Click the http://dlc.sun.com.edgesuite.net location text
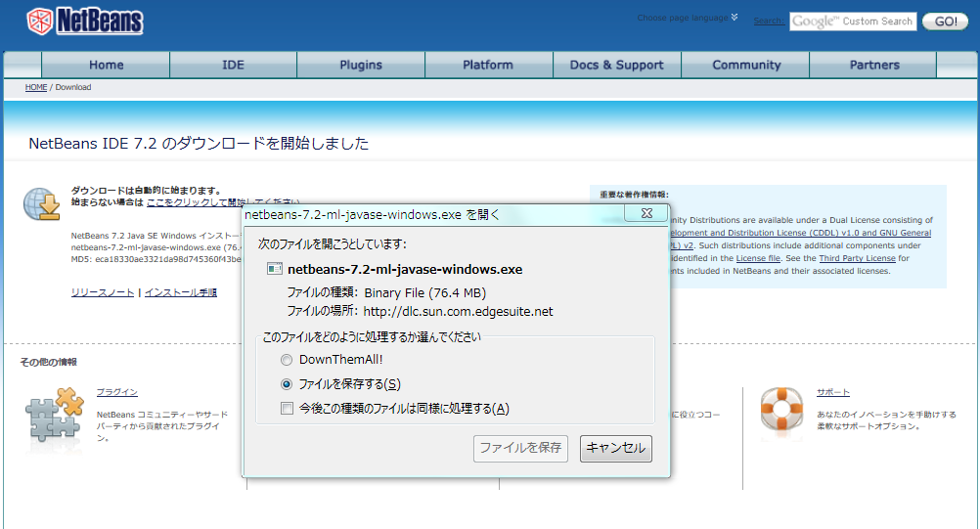This screenshot has width=980, height=529. [x=458, y=311]
